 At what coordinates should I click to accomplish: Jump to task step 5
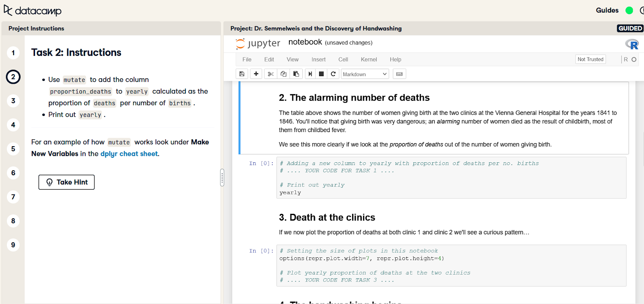tap(13, 149)
